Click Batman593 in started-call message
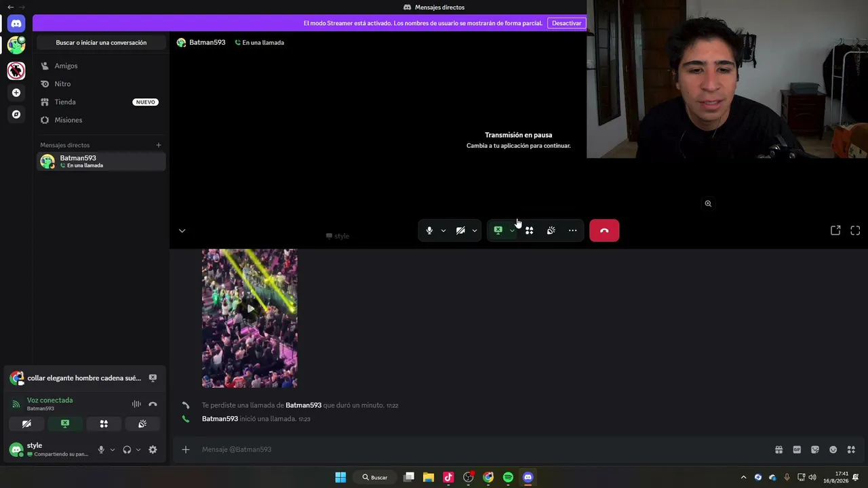868x488 pixels. [x=220, y=419]
